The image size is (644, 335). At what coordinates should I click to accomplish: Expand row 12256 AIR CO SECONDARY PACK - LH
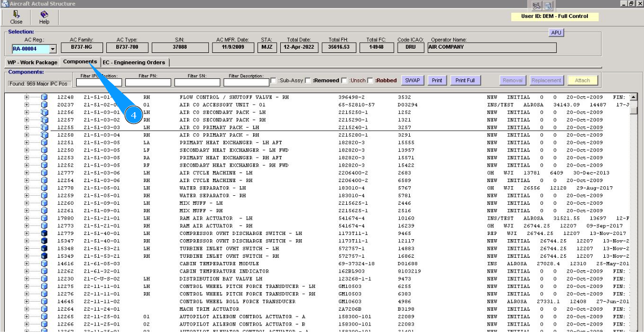coord(26,113)
